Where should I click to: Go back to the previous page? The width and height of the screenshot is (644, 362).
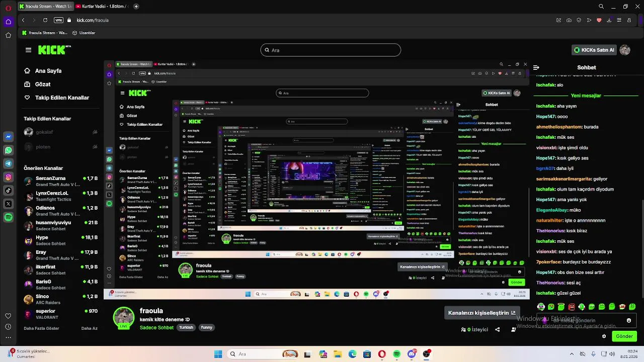[23, 20]
